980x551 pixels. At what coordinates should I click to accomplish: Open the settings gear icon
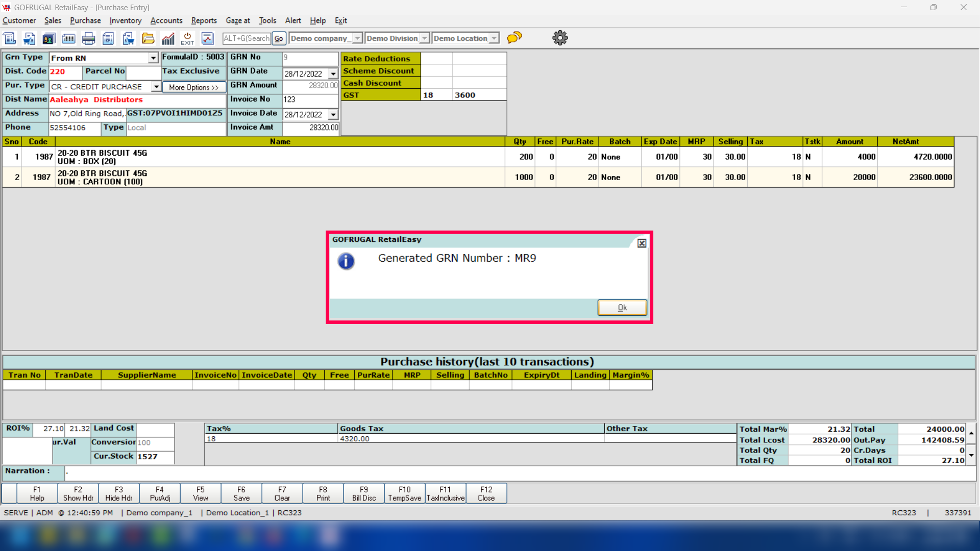tap(560, 38)
